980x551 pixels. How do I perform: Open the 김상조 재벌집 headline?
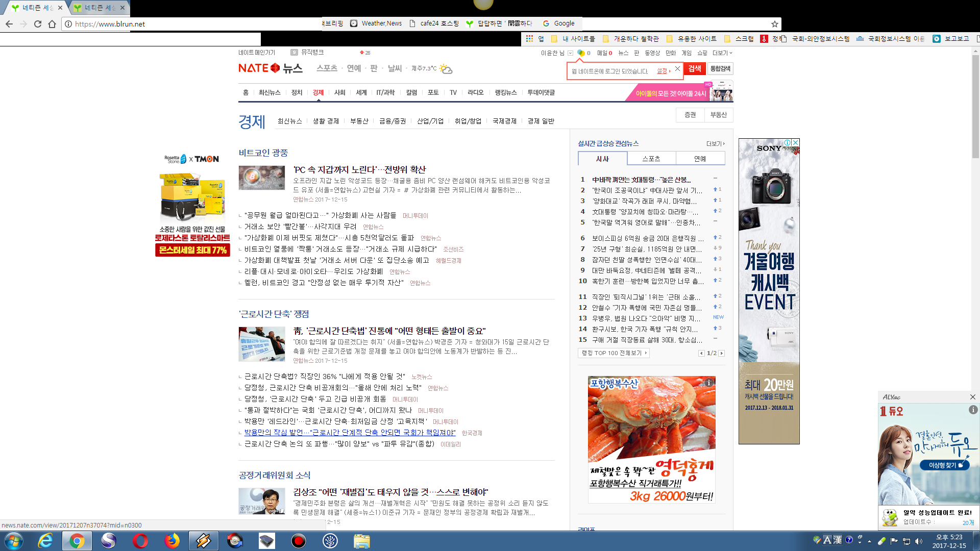(x=390, y=492)
